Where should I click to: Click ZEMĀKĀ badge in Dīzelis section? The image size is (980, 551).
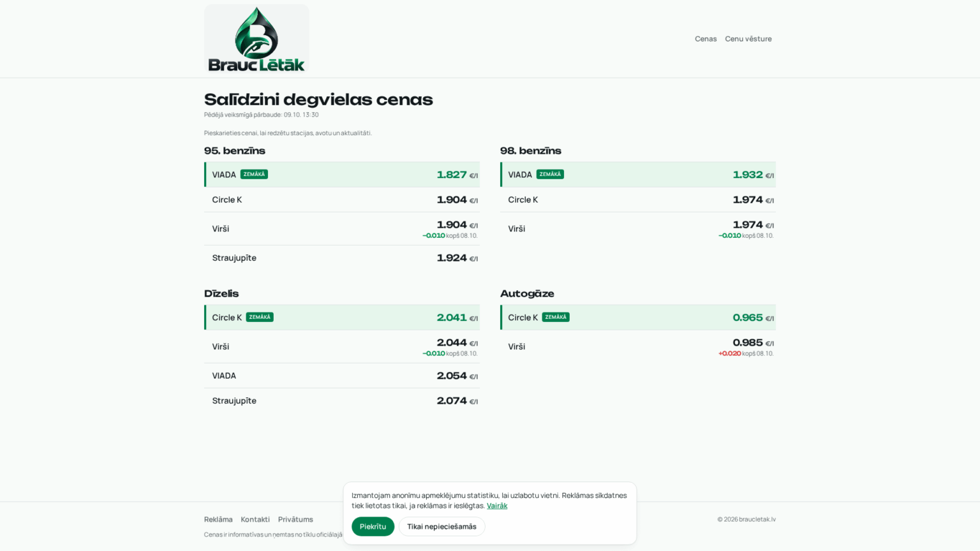[260, 317]
